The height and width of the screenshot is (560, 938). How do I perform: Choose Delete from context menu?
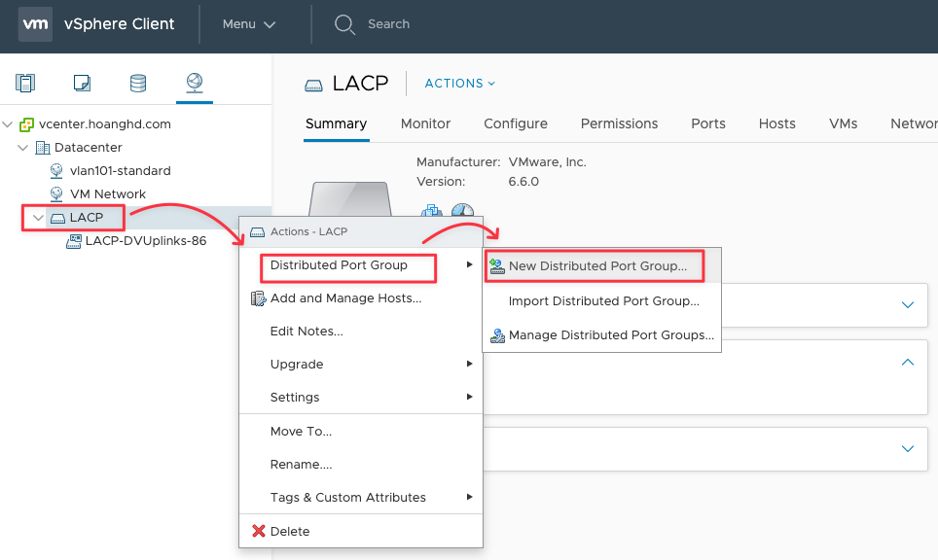point(361,531)
